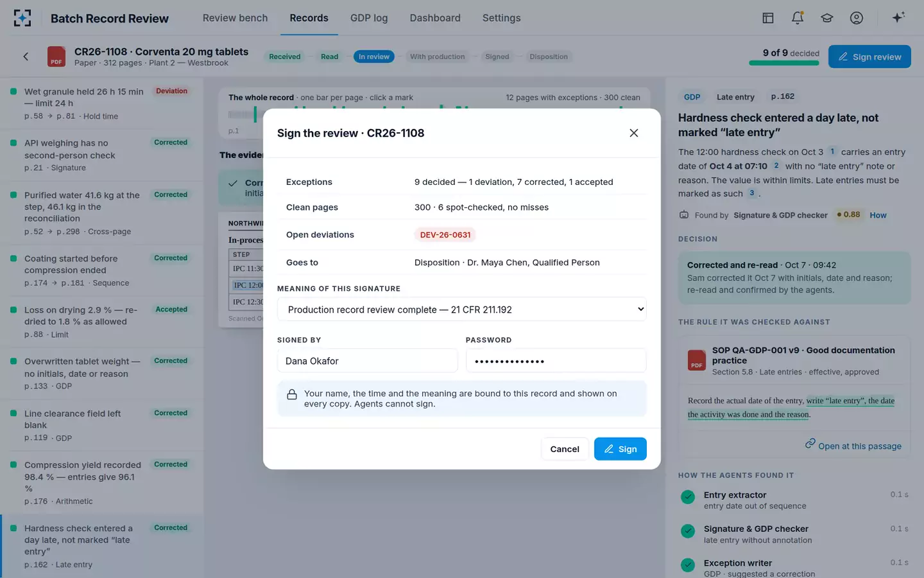Switch to Records tab
The height and width of the screenshot is (578, 924).
coord(309,18)
